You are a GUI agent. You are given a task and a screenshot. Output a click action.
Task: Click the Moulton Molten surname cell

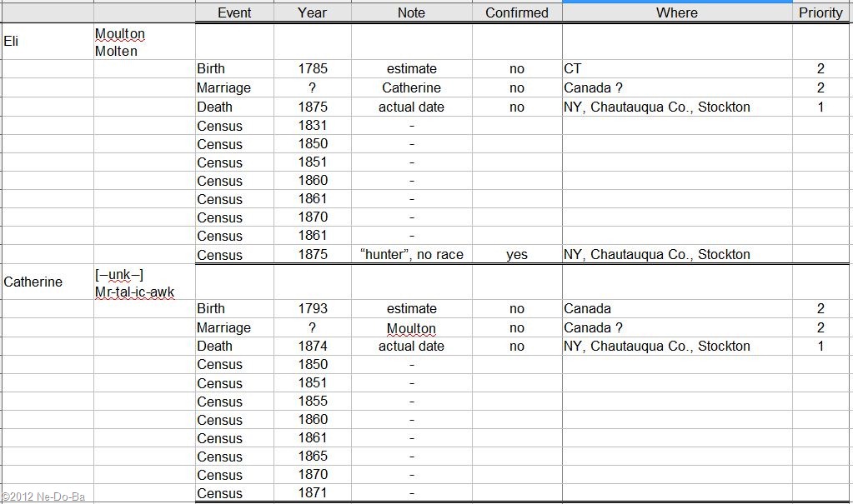click(143, 42)
